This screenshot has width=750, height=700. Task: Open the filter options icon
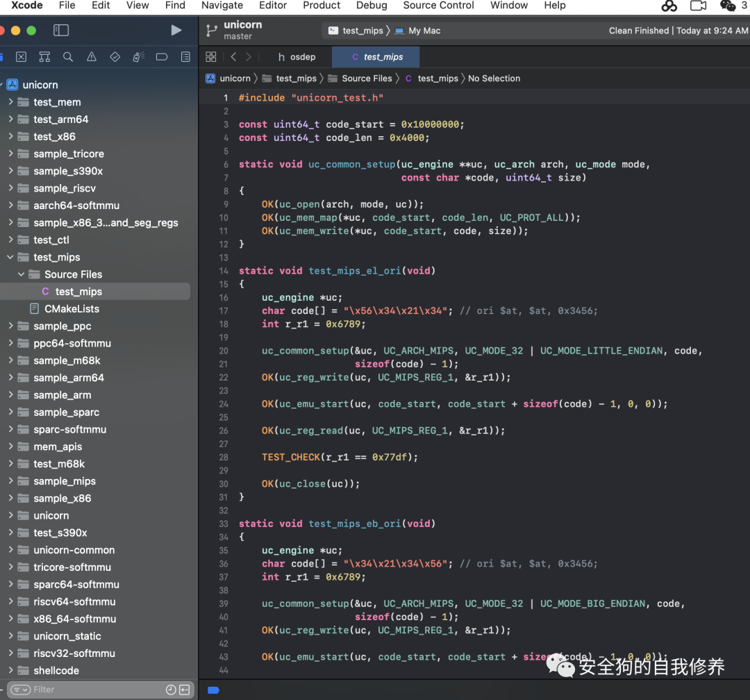[21, 690]
